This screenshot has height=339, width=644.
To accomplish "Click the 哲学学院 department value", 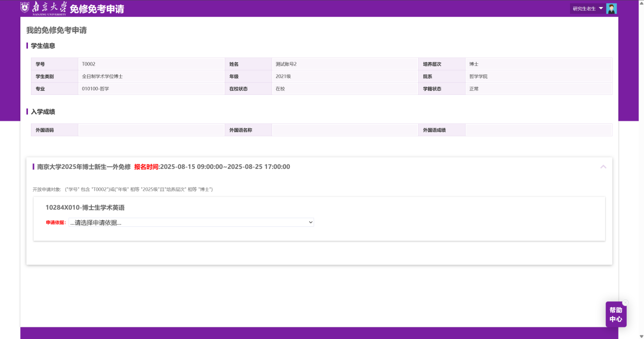I will [478, 76].
